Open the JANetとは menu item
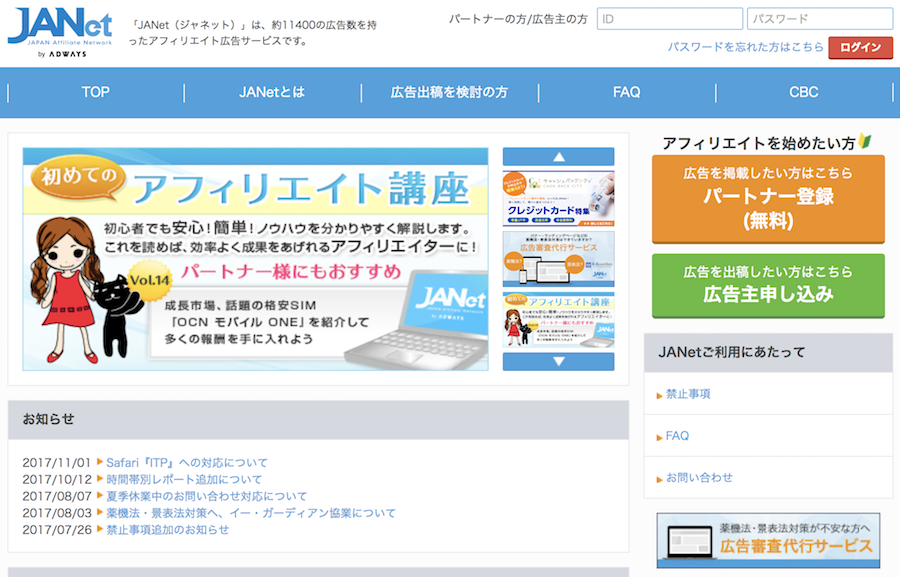The height and width of the screenshot is (577, 900). pyautogui.click(x=272, y=92)
